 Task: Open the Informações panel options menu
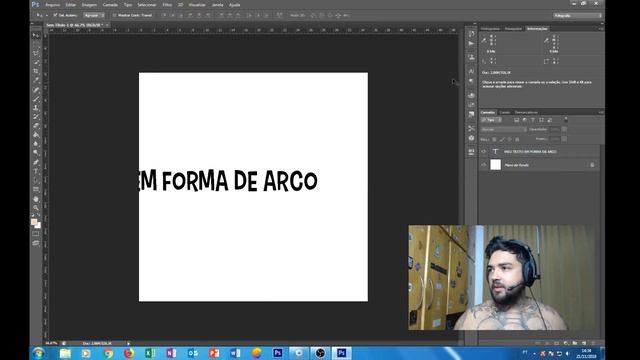pos(600,29)
